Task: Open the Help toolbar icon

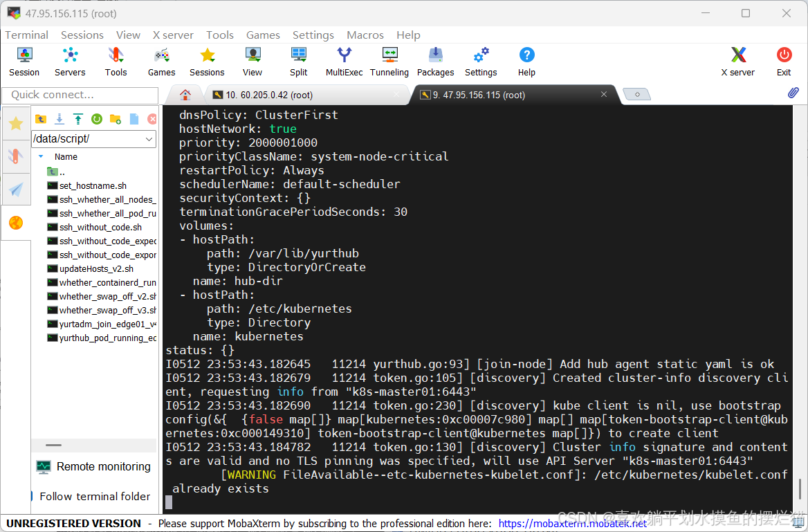Action: tap(526, 62)
